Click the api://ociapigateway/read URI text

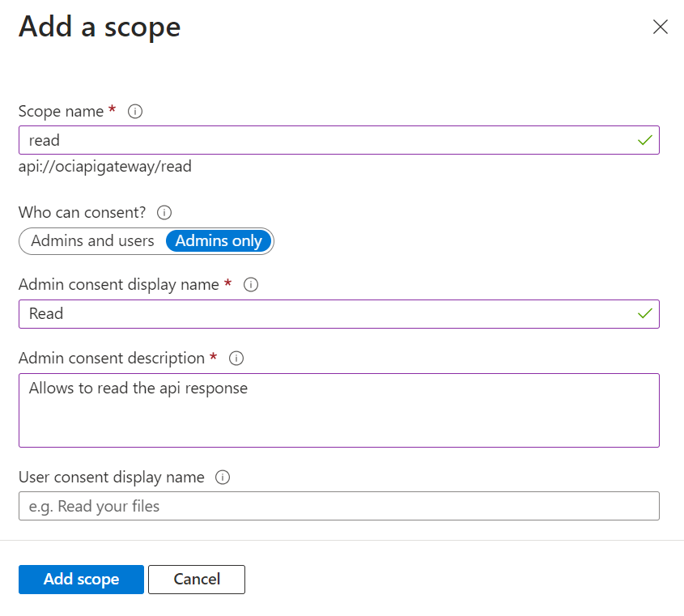click(x=105, y=168)
